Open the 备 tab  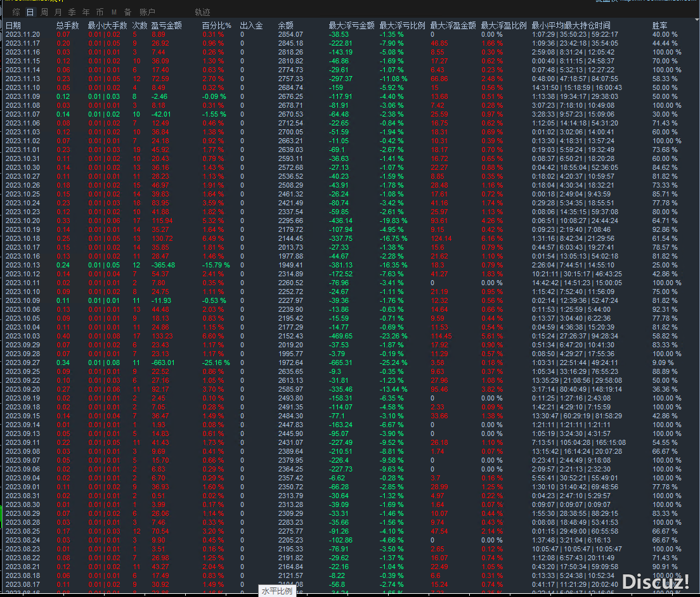tap(127, 12)
